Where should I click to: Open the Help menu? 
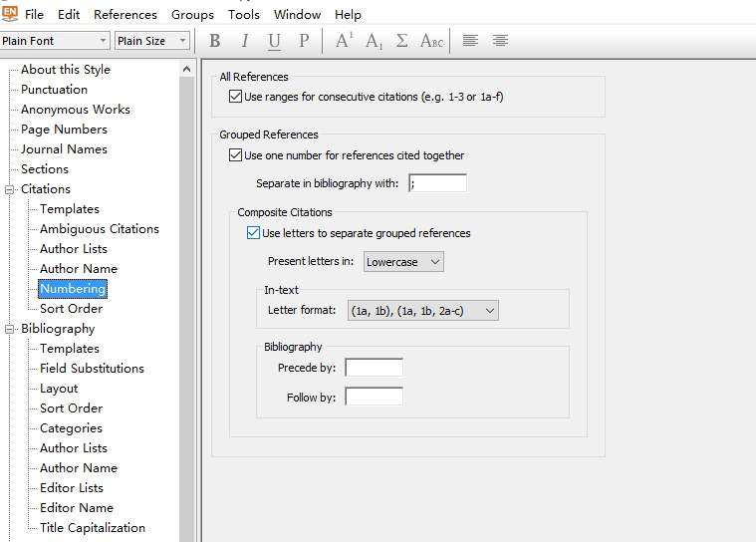pyautogui.click(x=348, y=15)
